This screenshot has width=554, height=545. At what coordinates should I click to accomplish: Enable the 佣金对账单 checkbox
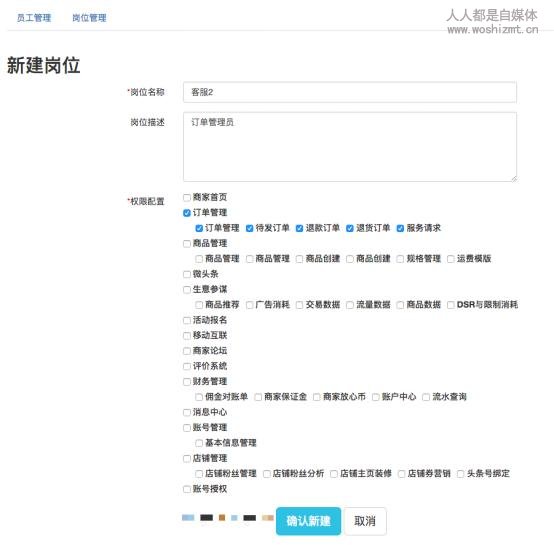pyautogui.click(x=199, y=397)
